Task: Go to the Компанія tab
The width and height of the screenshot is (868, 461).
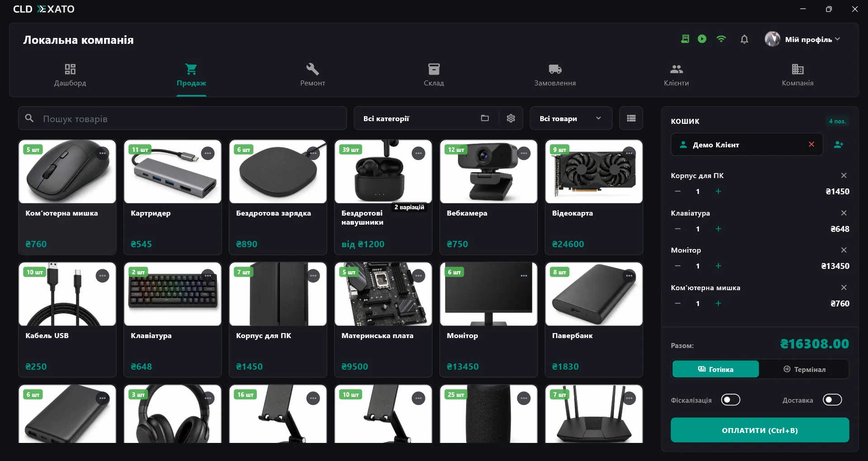Action: click(797, 75)
